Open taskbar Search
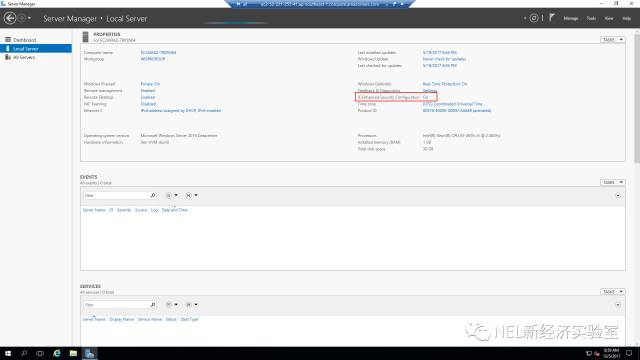This screenshot has width=640, height=360. pos(24,353)
